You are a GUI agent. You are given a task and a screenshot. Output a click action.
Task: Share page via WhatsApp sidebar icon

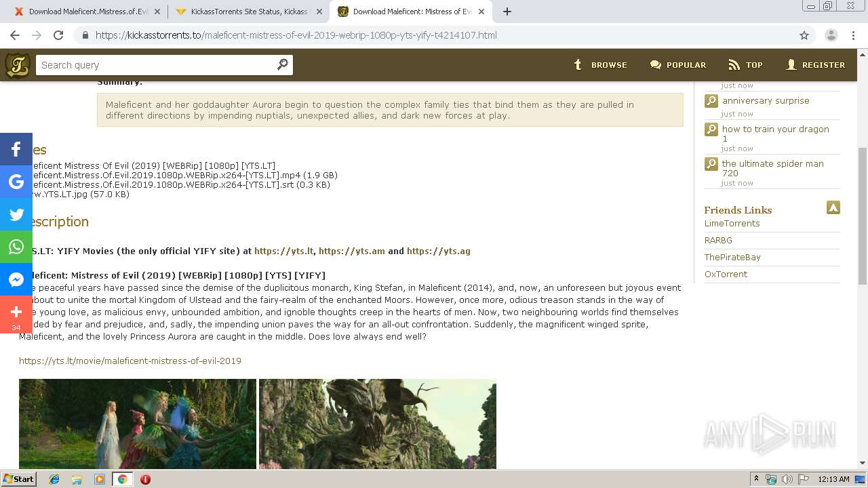coord(16,247)
